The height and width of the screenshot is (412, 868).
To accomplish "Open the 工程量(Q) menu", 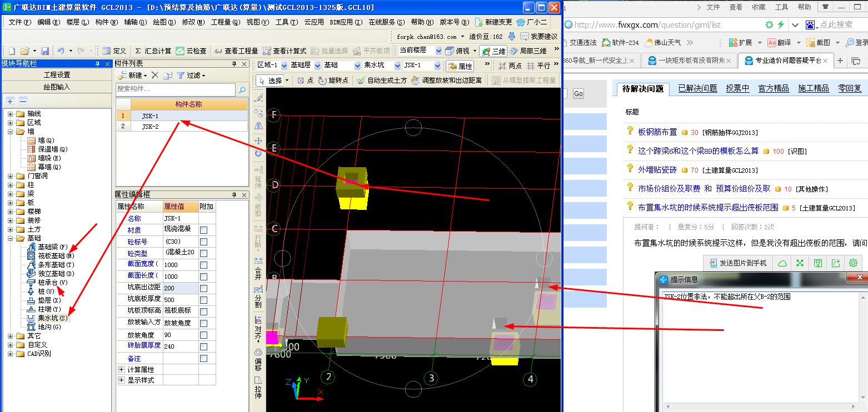I will [x=225, y=22].
